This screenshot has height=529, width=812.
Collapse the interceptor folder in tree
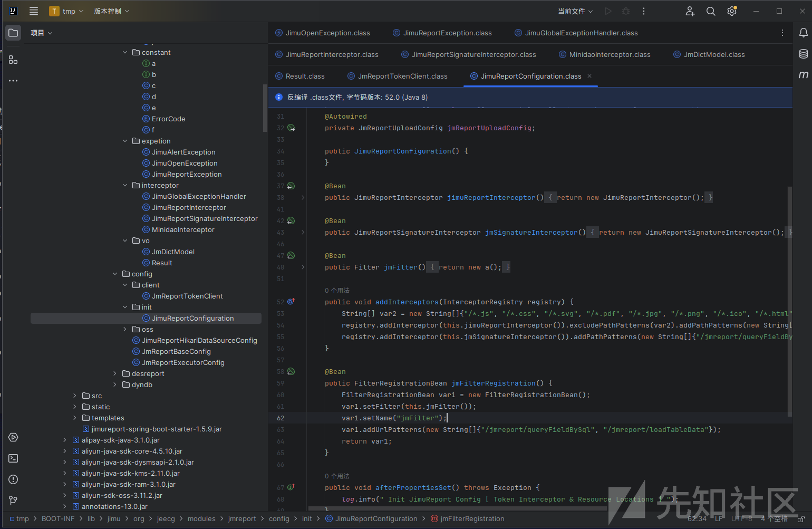(125, 186)
